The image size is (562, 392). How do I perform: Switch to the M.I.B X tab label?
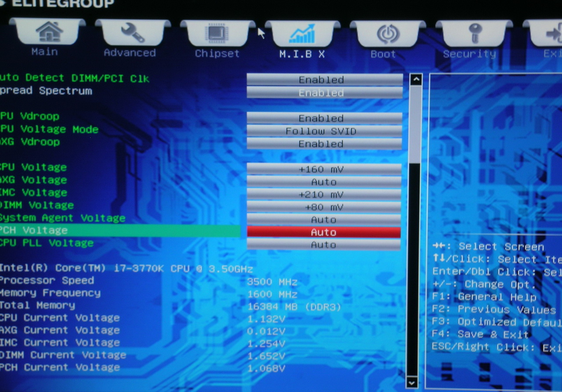coord(302,54)
